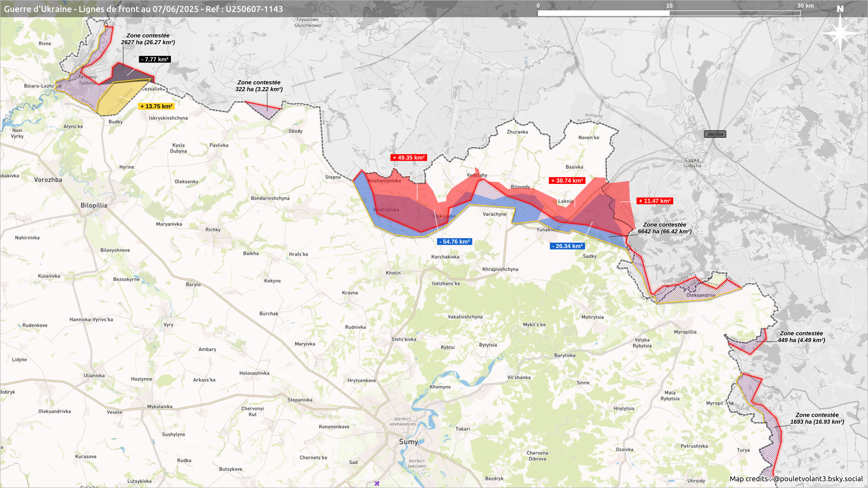Click the Bilopillia town label

coord(94,206)
